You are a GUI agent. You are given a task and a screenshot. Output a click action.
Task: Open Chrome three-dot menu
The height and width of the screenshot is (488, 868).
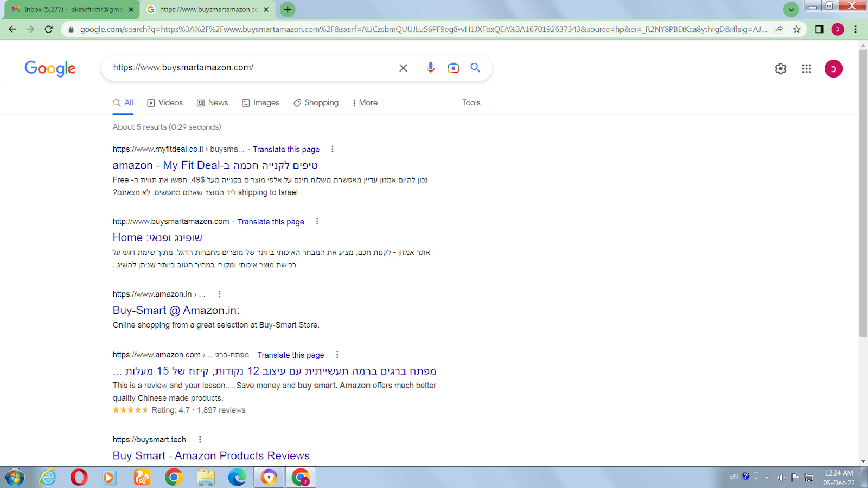[856, 29]
